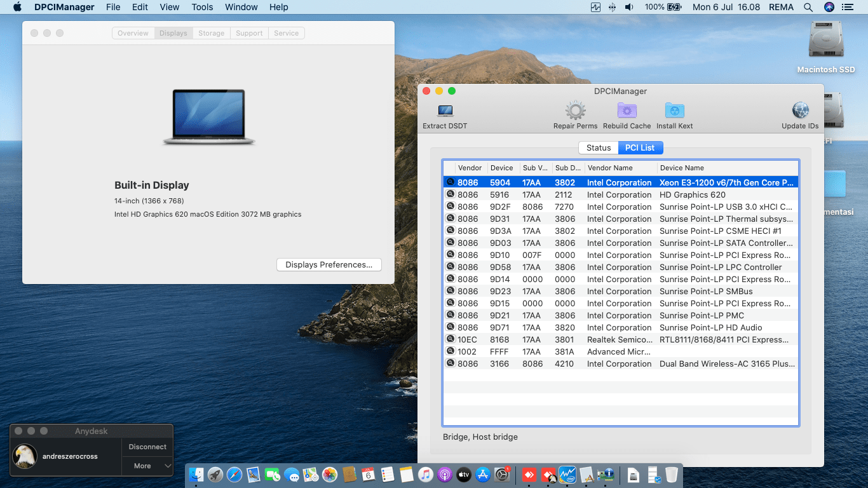
Task: Open the Window menu in the menu bar
Action: point(241,7)
